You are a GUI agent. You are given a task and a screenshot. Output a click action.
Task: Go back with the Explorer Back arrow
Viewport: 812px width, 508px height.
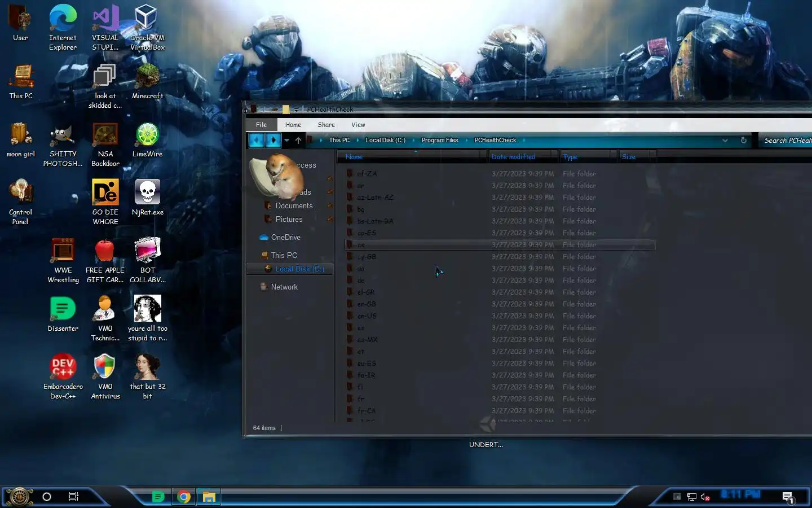tap(256, 140)
